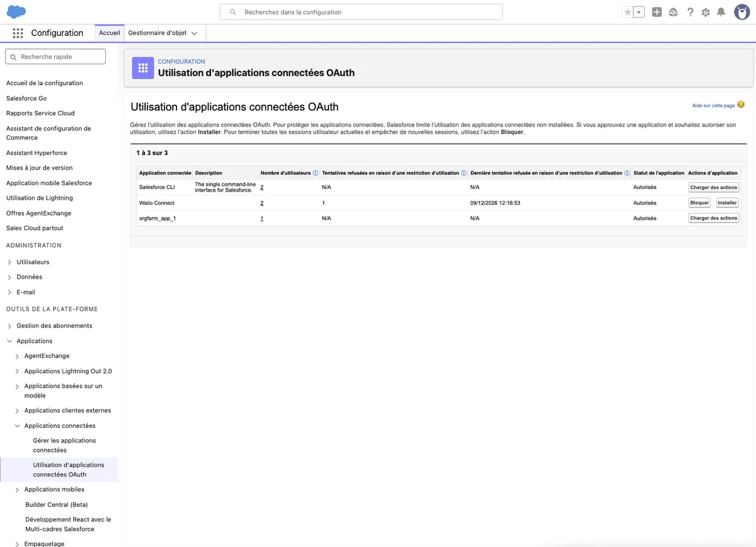Open the Gestionnaire d'objet tab
This screenshot has width=756, height=547.
[x=157, y=33]
